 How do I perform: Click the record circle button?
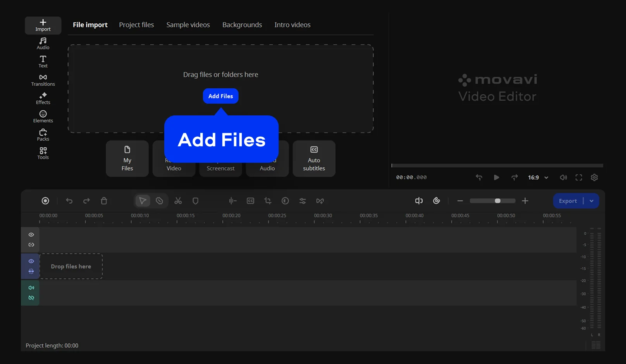pos(45,201)
